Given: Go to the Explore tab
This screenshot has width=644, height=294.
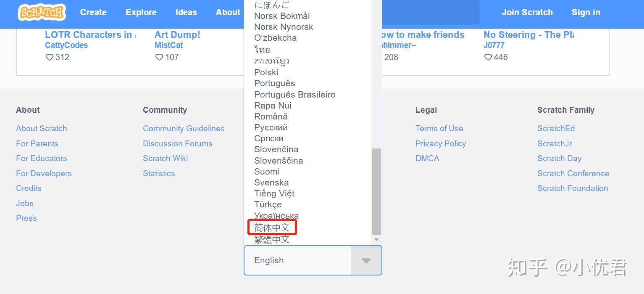Looking at the screenshot, I should (x=141, y=12).
